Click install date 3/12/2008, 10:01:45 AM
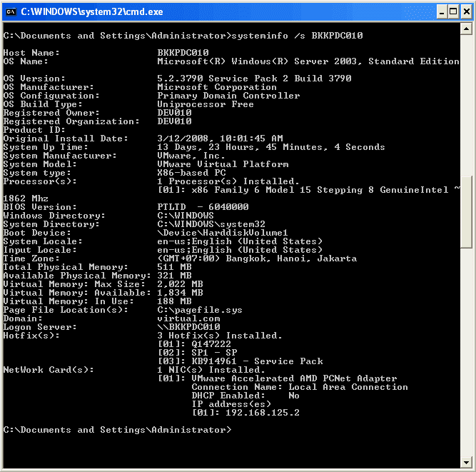This screenshot has width=476, height=472. tap(220, 139)
